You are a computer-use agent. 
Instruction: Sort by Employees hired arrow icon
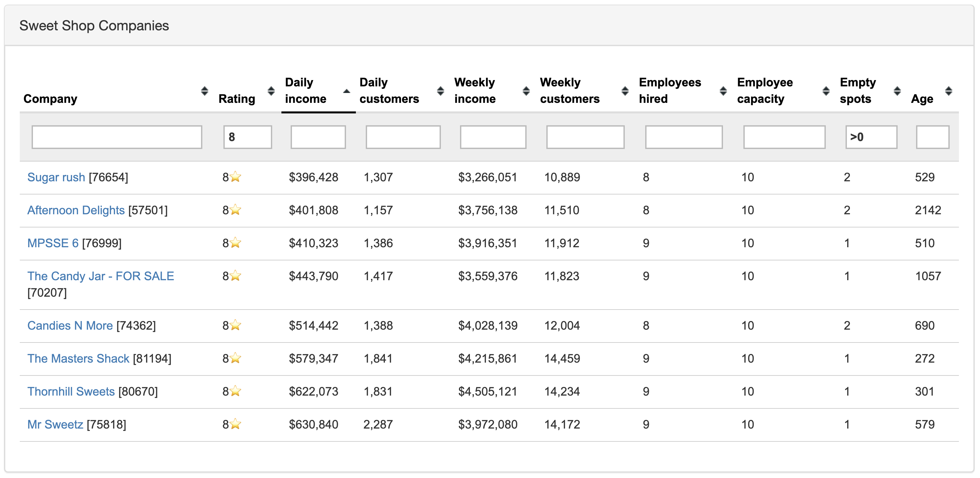point(723,91)
